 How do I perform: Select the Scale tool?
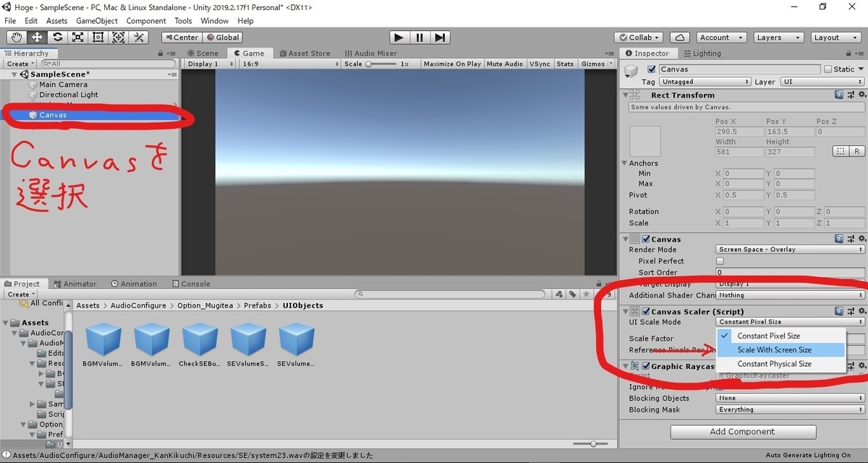pos(77,37)
